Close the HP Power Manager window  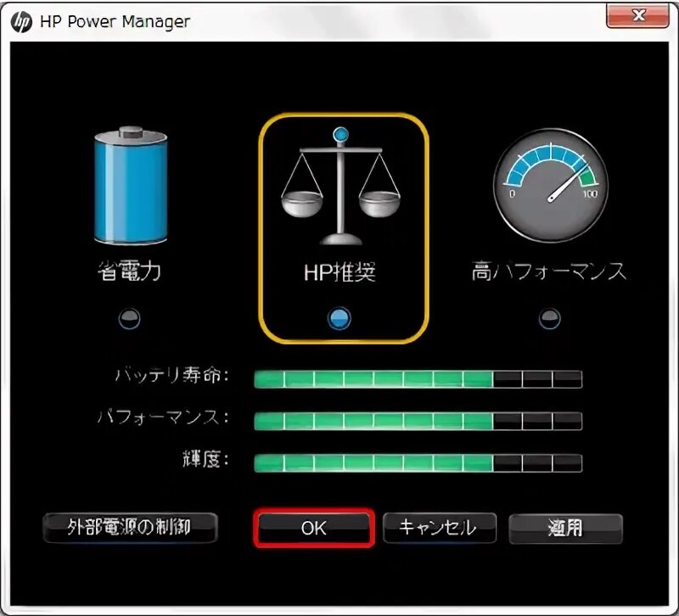pyautogui.click(x=638, y=16)
